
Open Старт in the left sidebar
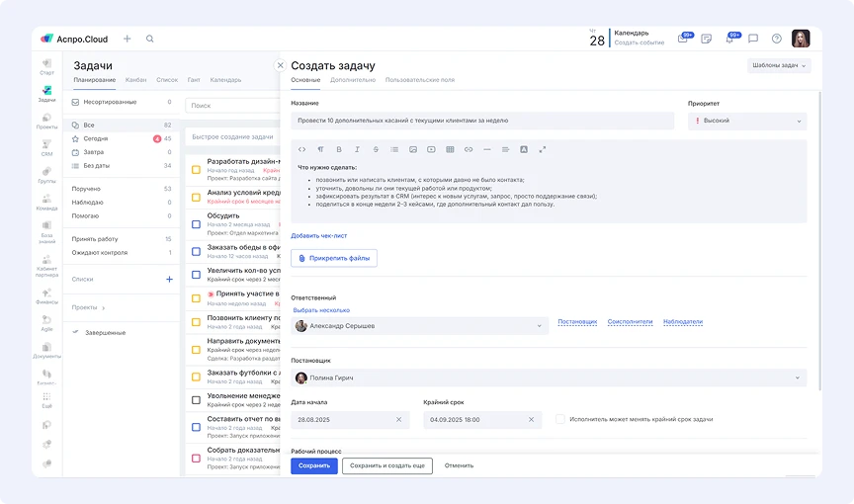point(46,67)
